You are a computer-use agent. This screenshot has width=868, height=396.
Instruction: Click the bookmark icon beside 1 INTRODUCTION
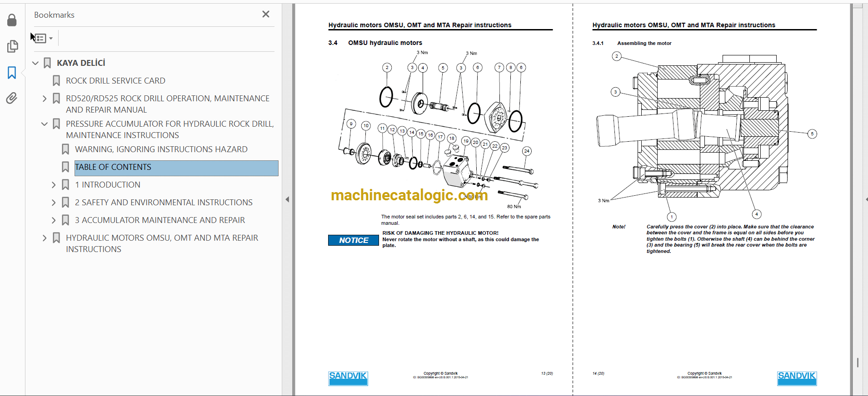point(65,185)
